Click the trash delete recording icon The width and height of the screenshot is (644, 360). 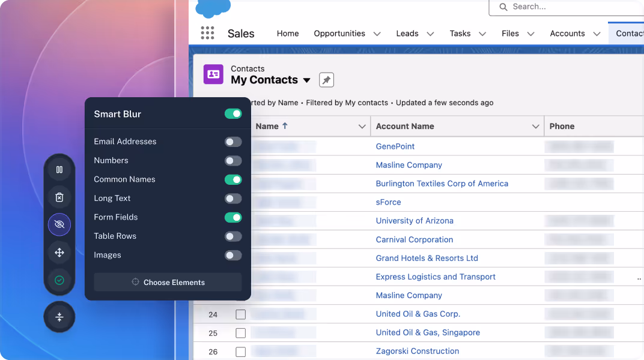click(59, 197)
